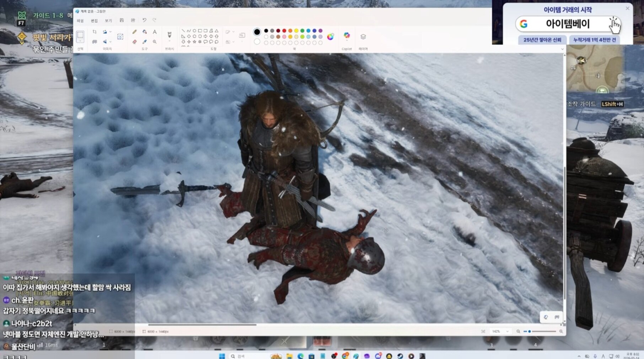This screenshot has height=359, width=644.
Task: Click the Crop image icon
Action: (x=95, y=32)
